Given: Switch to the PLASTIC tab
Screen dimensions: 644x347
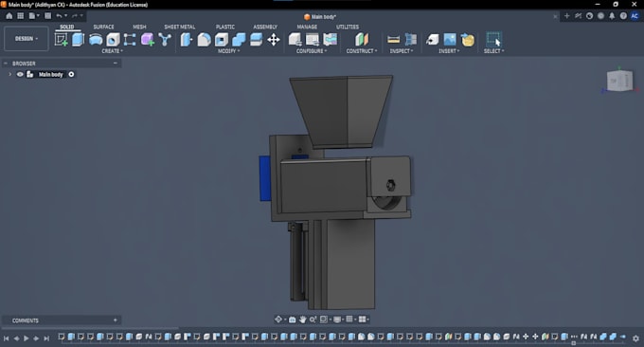Looking at the screenshot, I should click(x=225, y=27).
